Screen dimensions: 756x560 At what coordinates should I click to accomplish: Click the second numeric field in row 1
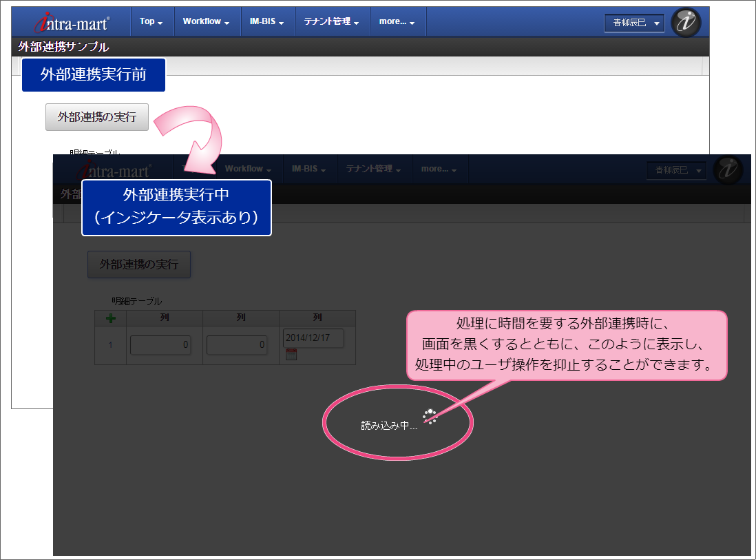coord(237,345)
